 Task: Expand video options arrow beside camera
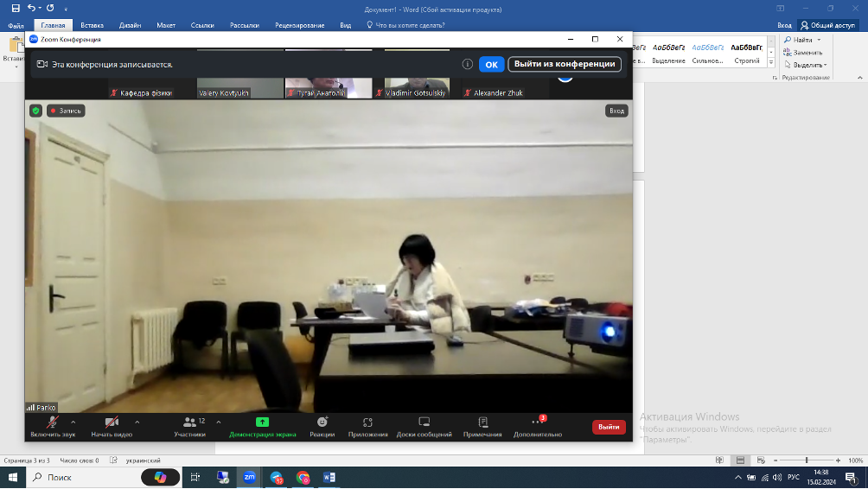[x=137, y=422]
